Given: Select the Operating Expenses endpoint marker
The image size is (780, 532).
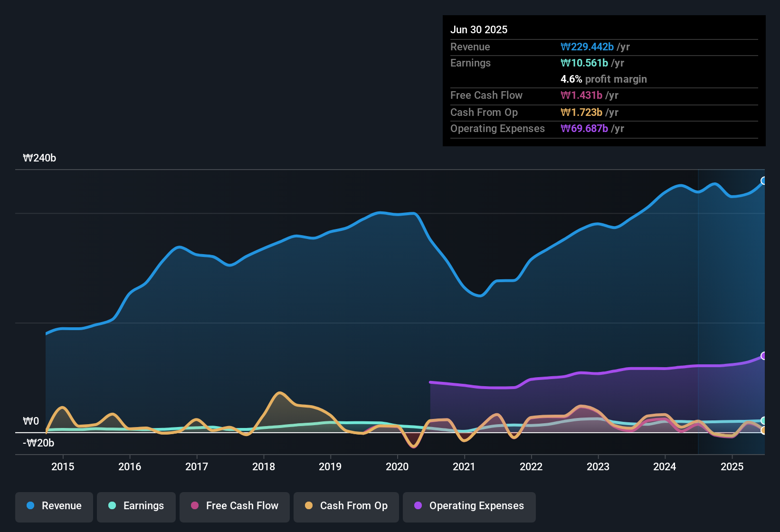Looking at the screenshot, I should click(x=764, y=356).
